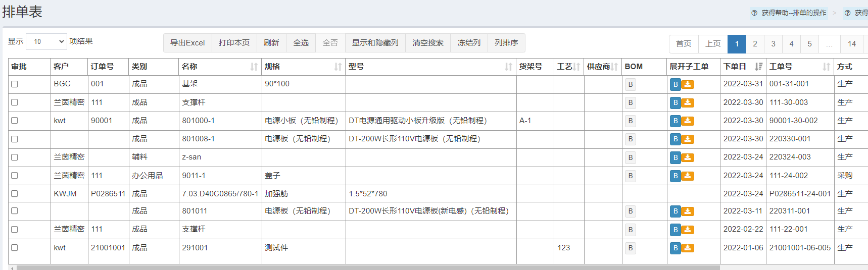
Task: Jump to page 14
Action: pos(851,44)
